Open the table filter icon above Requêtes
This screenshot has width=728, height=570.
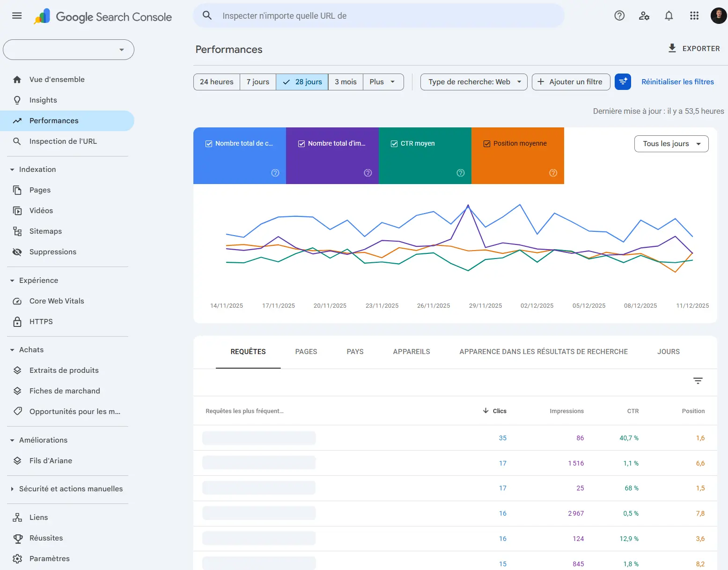[698, 381]
